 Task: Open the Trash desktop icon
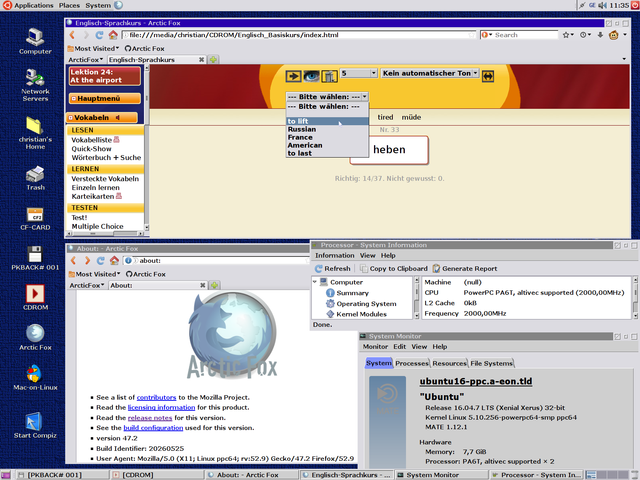[x=35, y=178]
